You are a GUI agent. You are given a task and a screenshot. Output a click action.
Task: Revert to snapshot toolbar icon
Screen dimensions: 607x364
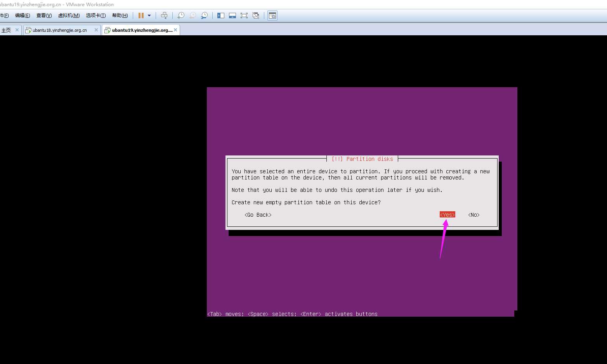[x=193, y=16]
